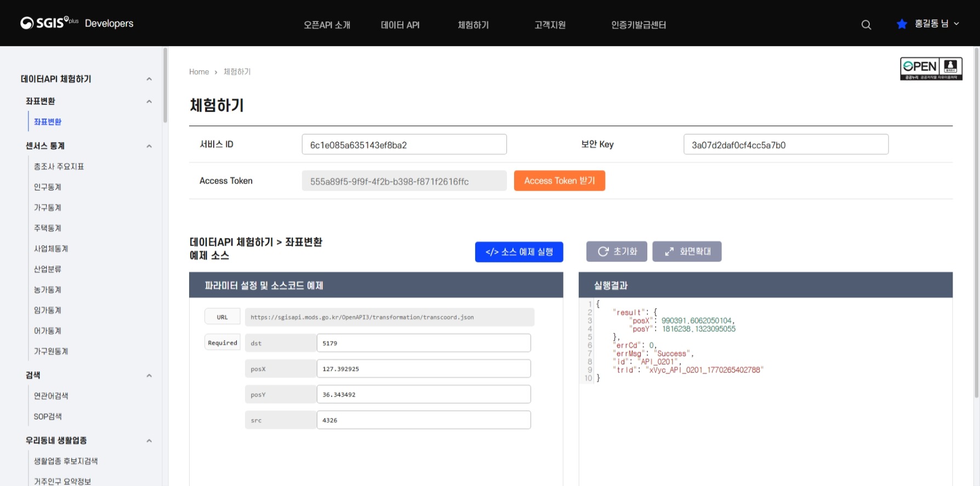Click the 보안 Key input field

pos(786,144)
